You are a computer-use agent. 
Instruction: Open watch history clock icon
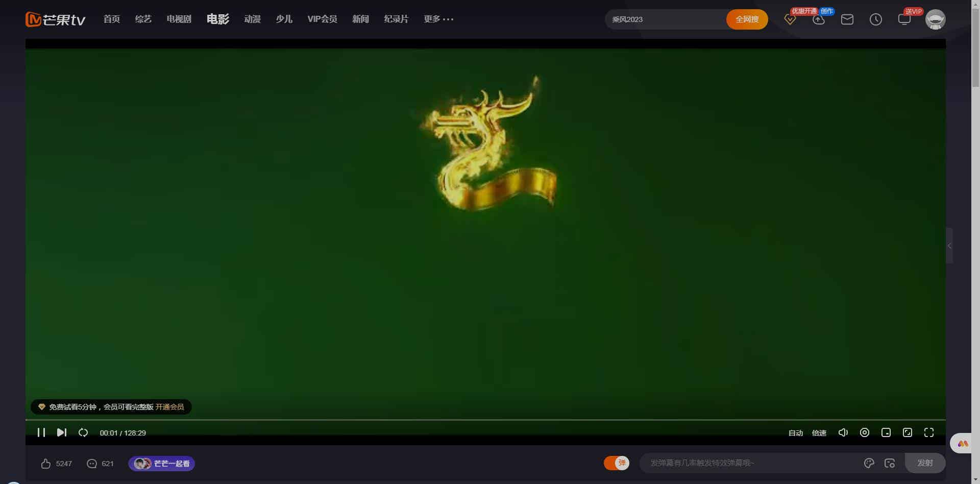pos(875,19)
